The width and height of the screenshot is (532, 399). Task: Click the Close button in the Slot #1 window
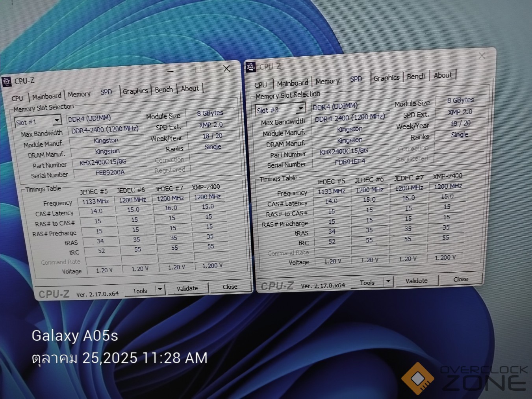pyautogui.click(x=230, y=287)
